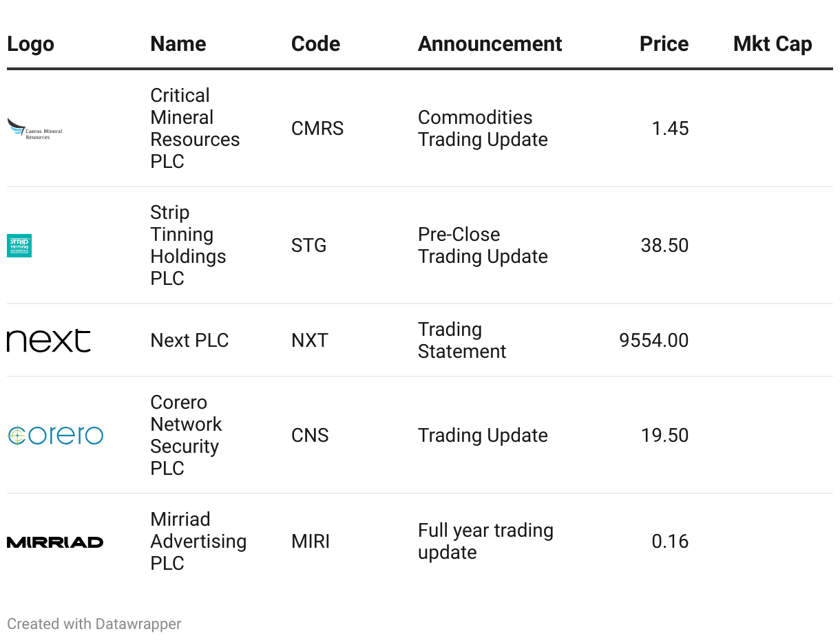Click the Mirriad logo
840x640 pixels.
[x=55, y=542]
